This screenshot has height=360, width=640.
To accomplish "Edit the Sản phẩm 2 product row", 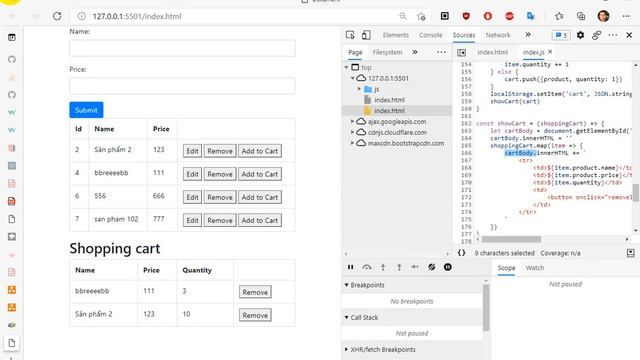I will [192, 151].
